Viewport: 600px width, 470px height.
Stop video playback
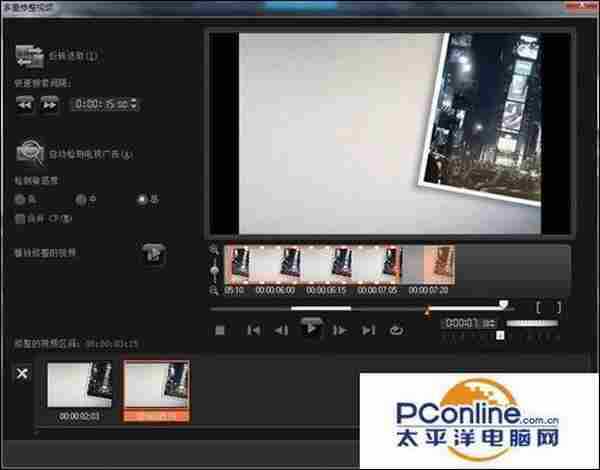pos(220,330)
